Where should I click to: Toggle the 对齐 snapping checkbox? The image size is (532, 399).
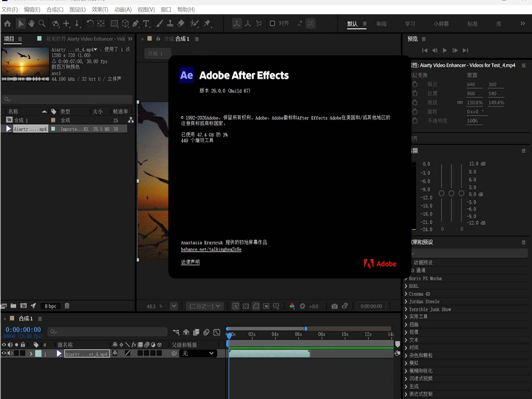[272, 24]
